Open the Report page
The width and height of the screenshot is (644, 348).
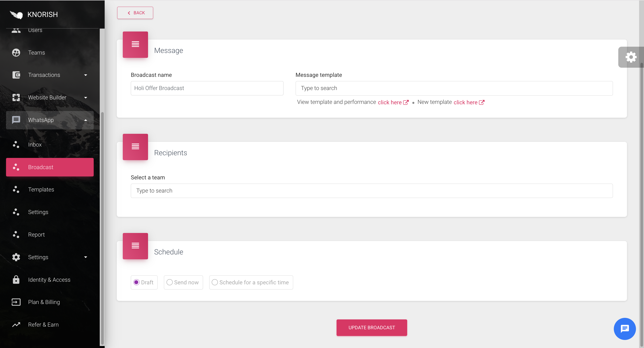pyautogui.click(x=50, y=234)
